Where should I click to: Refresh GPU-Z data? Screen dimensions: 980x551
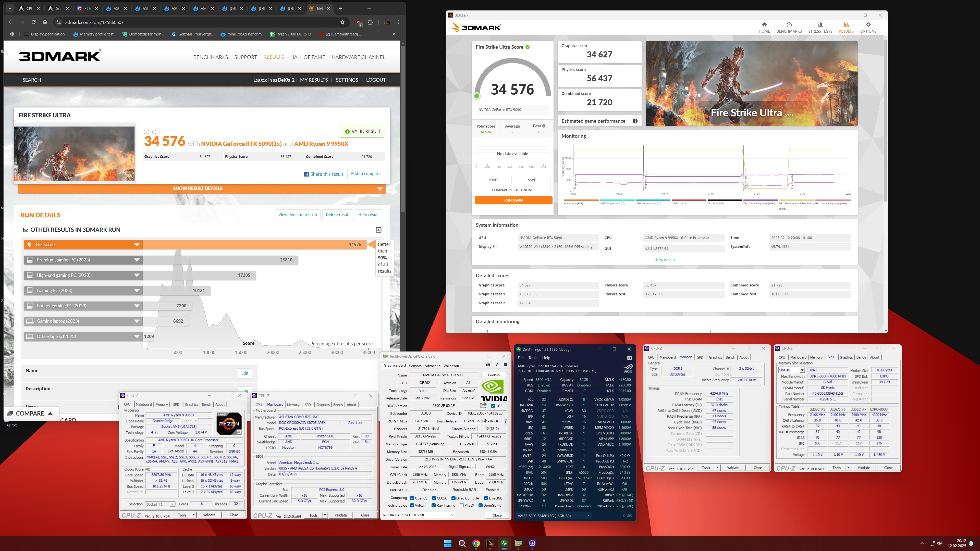[x=497, y=365]
